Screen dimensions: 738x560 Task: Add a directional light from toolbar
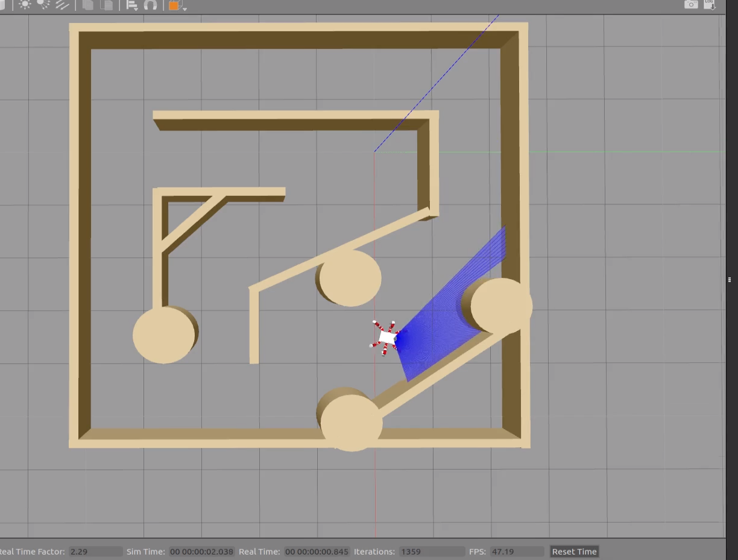(62, 5)
